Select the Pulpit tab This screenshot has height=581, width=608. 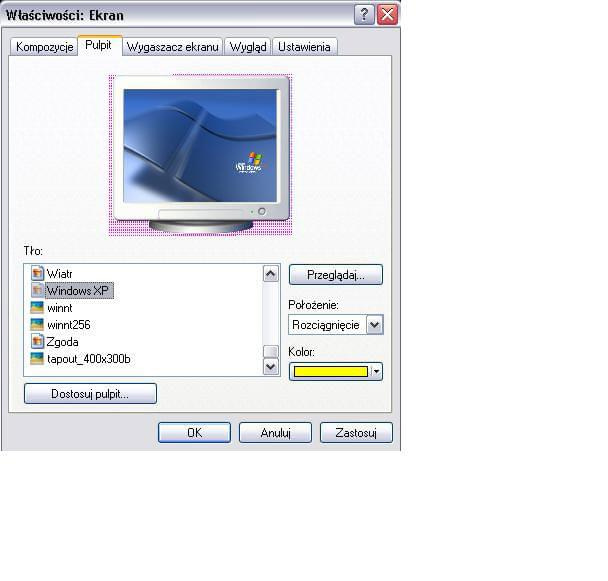pos(98,45)
